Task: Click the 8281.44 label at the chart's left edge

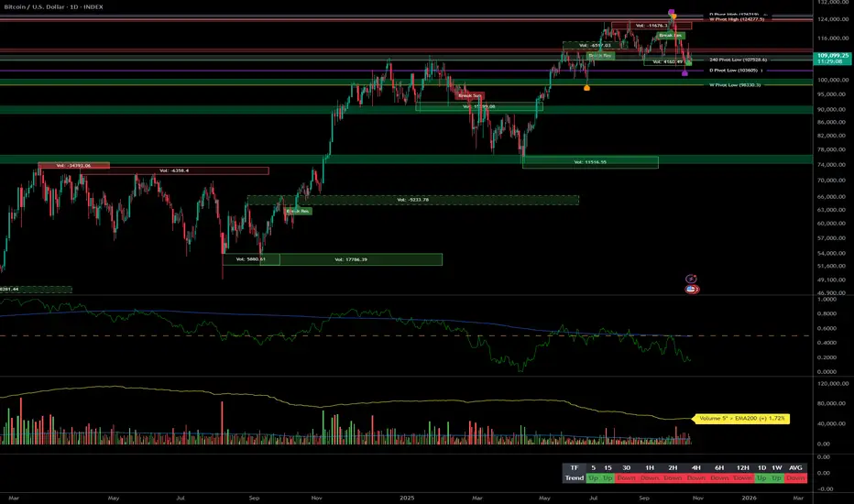Action: click(9, 289)
